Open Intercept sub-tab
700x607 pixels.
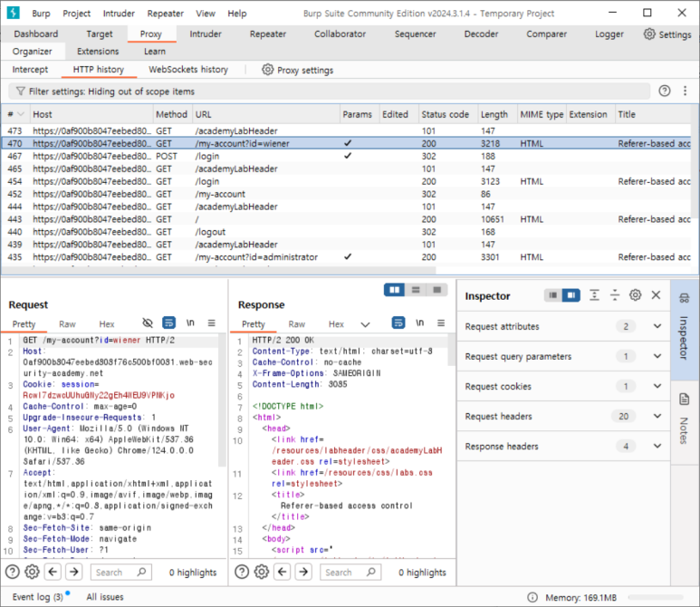coord(30,70)
